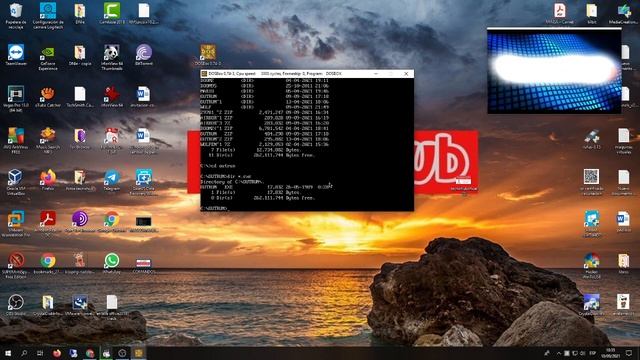Open the taskbar search magnifier
This screenshot has width=640, height=360.
point(24,353)
